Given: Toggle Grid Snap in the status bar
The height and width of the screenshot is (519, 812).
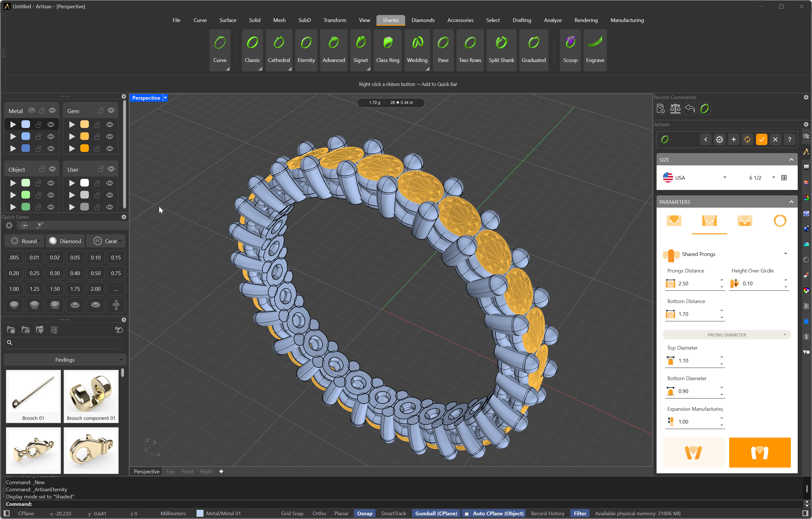Looking at the screenshot, I should pos(292,513).
